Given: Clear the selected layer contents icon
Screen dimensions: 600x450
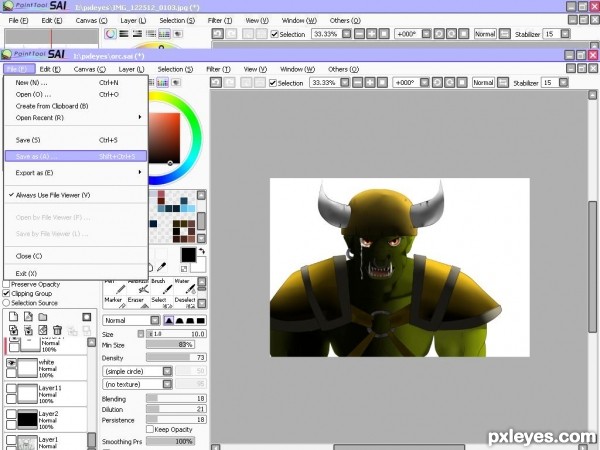Looking at the screenshot, I should 43,330.
